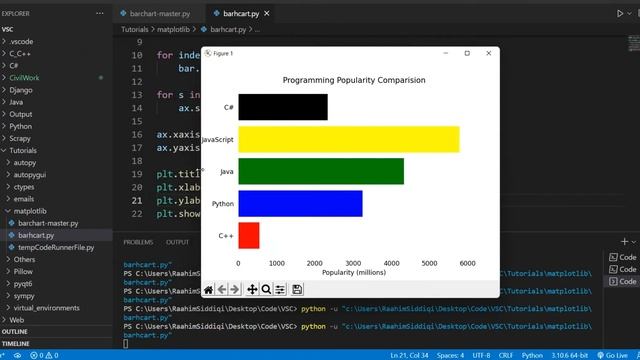
Task: Click line number 21 in gutter
Action: click(x=137, y=200)
